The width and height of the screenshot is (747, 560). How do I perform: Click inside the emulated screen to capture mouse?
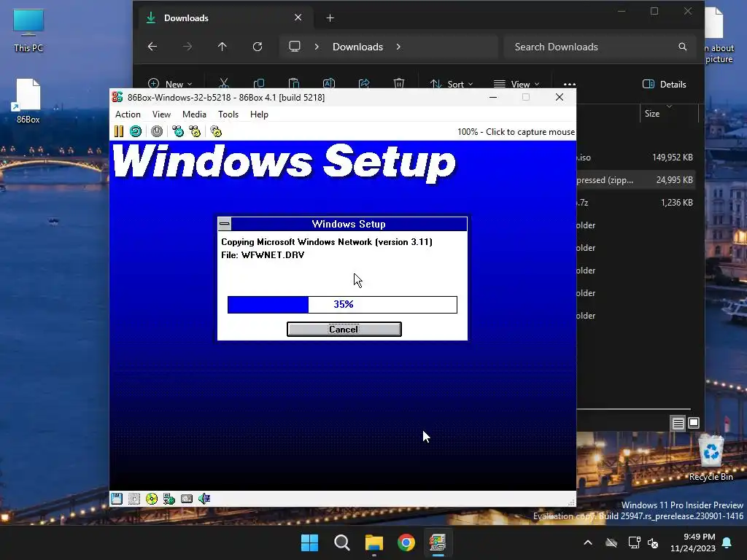point(343,315)
